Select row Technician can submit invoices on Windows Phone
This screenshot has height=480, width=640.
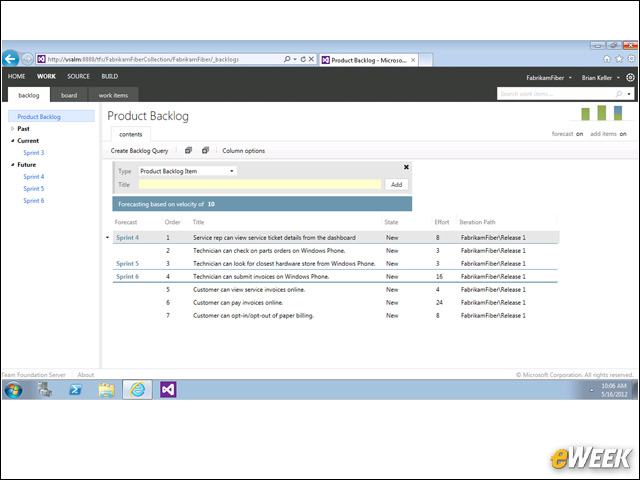tap(335, 277)
